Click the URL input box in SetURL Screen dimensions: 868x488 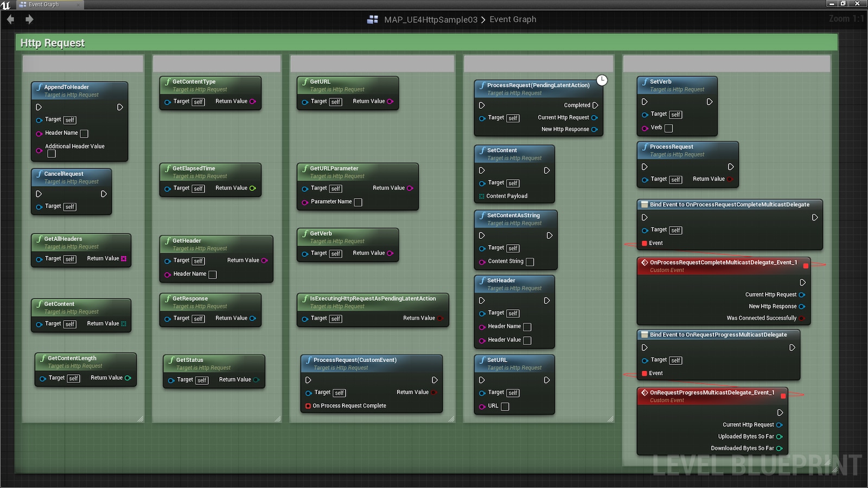505,407
